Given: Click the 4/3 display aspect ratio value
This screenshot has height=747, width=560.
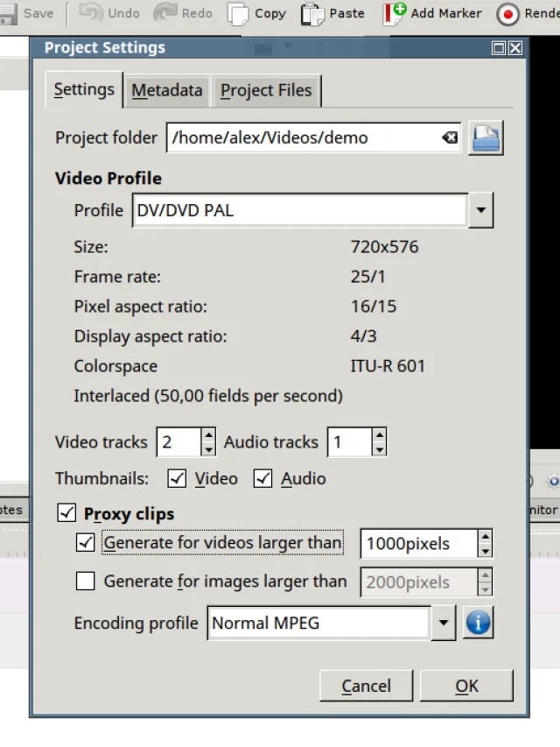Looking at the screenshot, I should pos(363,336).
